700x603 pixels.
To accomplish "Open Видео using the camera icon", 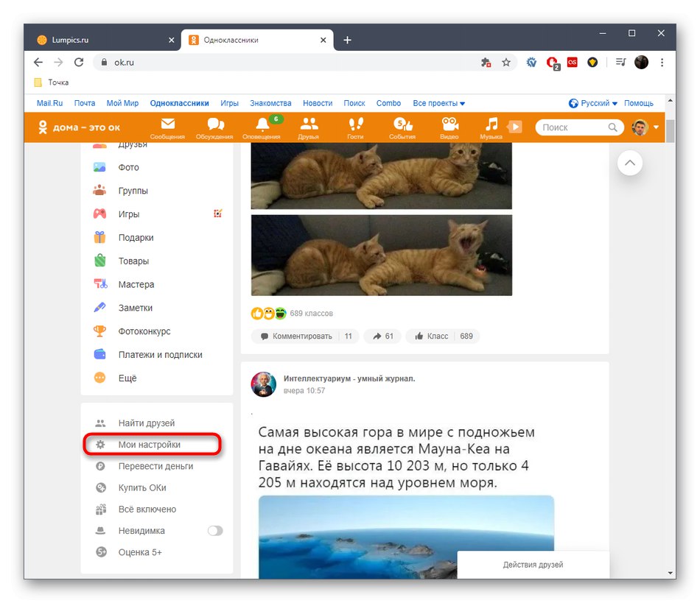I will [x=450, y=127].
